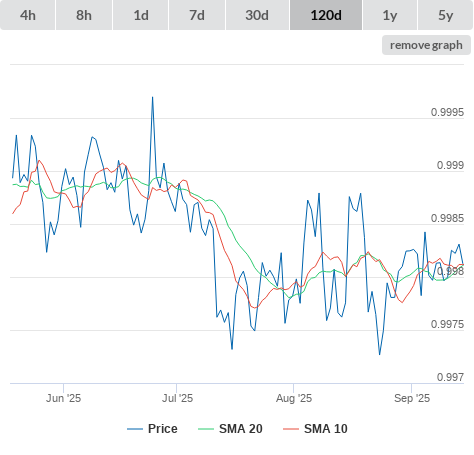The width and height of the screenshot is (474, 455).
Task: Click the green SMA 20 legend swatch
Action: pos(206,429)
